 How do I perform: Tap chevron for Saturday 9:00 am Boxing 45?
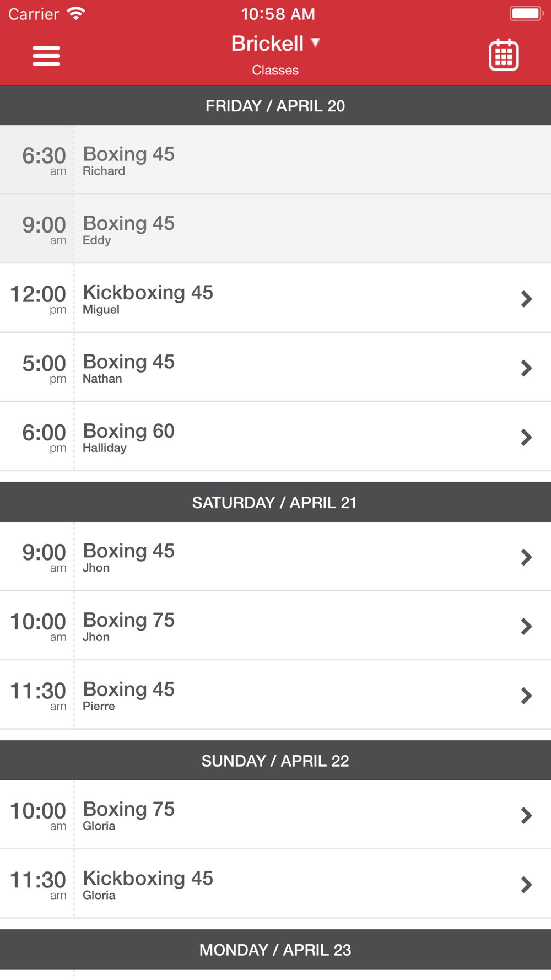point(526,557)
